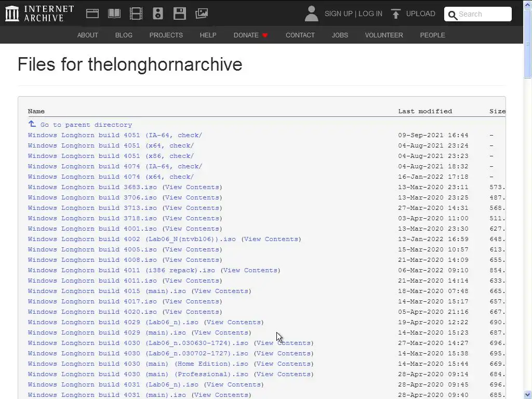Viewport: 532px width, 399px height.
Task: Click the upload arrow icon
Action: click(x=395, y=14)
